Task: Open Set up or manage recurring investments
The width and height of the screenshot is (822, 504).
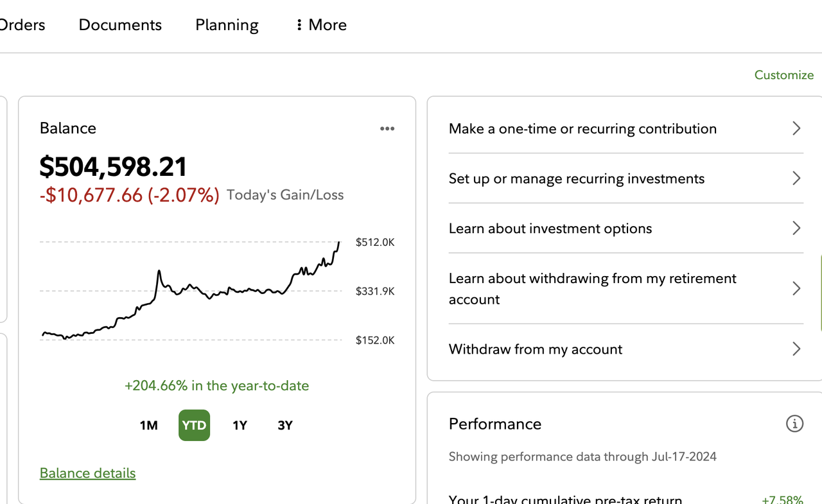Action: (626, 178)
